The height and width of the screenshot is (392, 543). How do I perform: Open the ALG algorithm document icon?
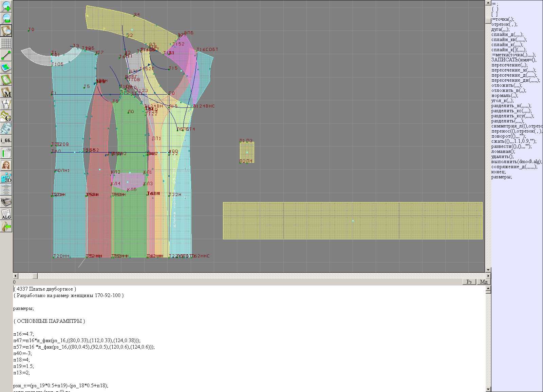[6, 214]
